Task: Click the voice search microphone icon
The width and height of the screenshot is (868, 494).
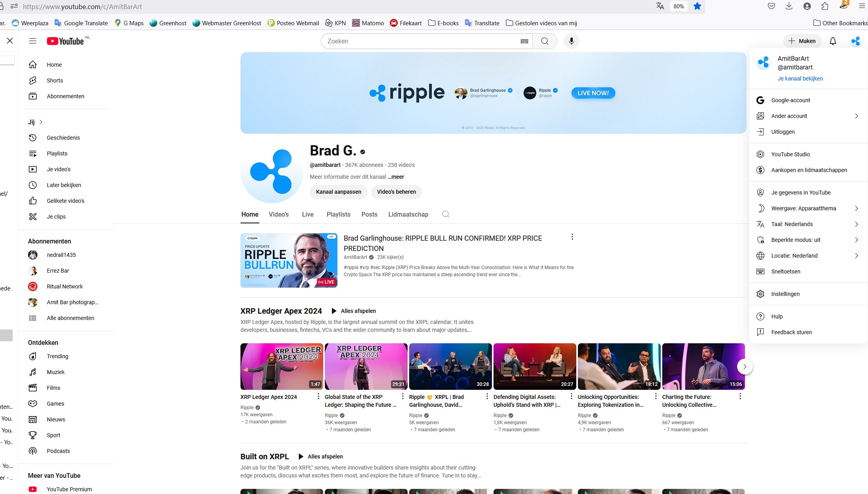Action: tap(571, 41)
